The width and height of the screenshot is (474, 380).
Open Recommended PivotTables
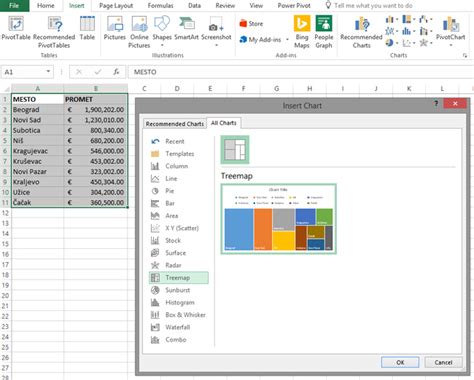(54, 32)
